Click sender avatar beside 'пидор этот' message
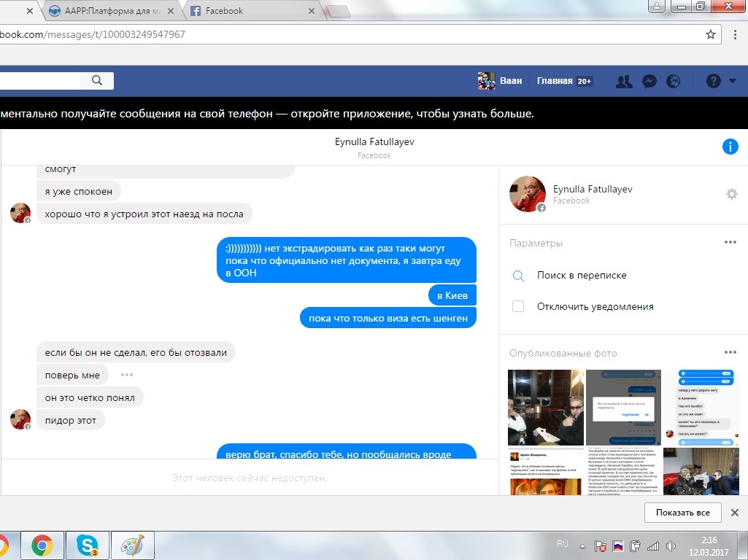This screenshot has height=560, width=748. pos(20,419)
